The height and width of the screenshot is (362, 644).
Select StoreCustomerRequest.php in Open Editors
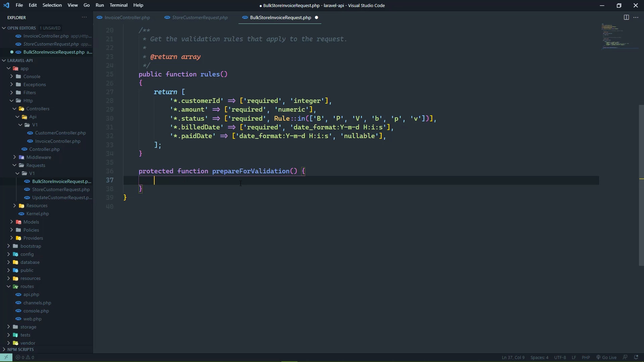(51, 44)
